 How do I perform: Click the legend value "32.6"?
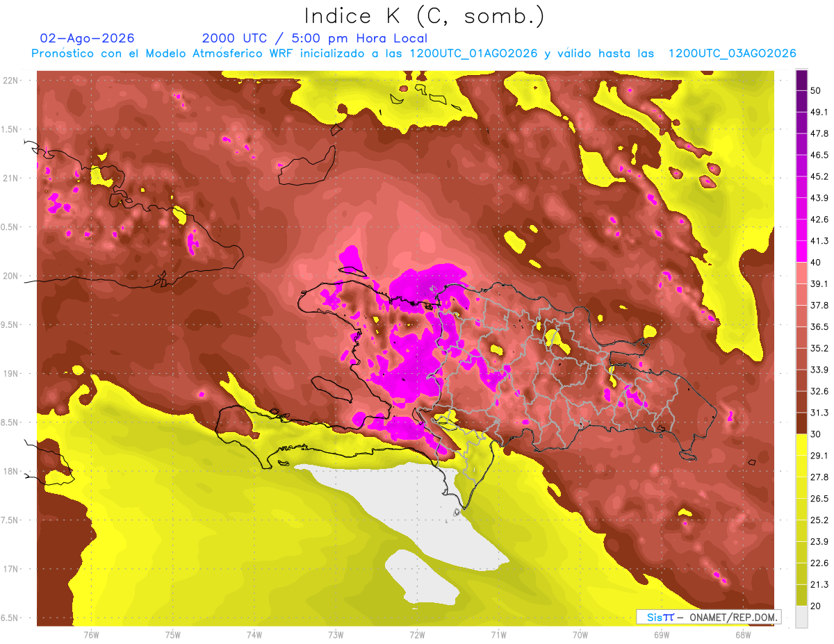coord(819,391)
